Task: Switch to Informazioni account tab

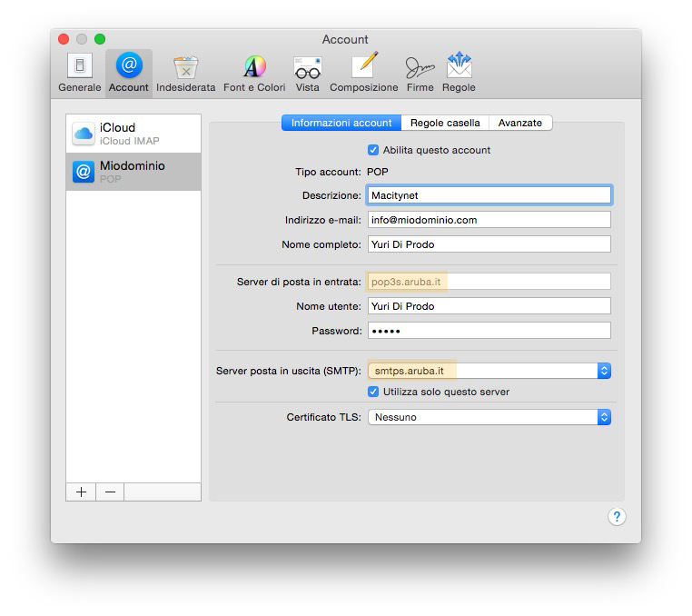Action: pyautogui.click(x=341, y=123)
